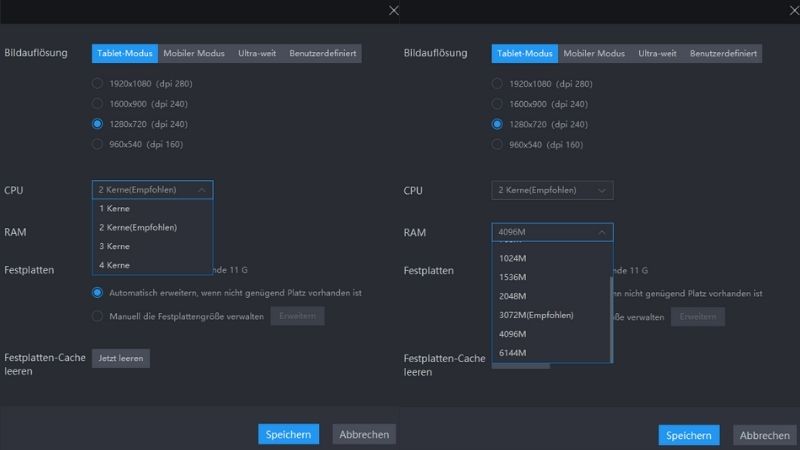Pick 2048M from RAM list
This screenshot has height=450, width=800.
pyautogui.click(x=551, y=296)
